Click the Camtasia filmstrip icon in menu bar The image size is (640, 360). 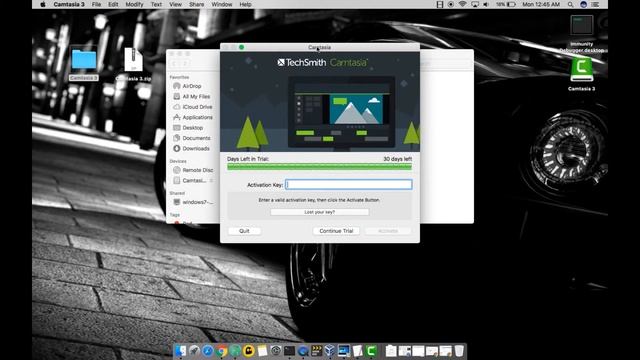(440, 4)
